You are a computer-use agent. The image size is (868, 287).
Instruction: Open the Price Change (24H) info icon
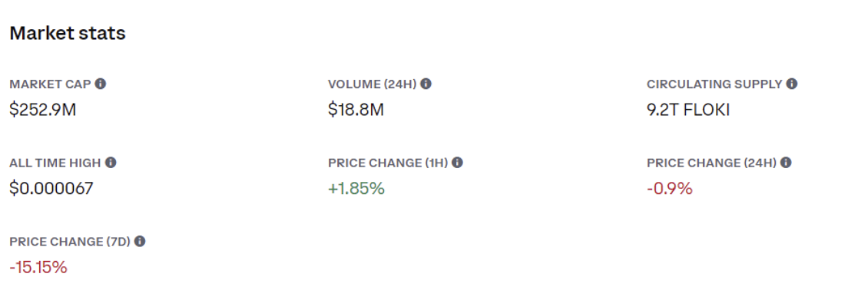(x=786, y=163)
